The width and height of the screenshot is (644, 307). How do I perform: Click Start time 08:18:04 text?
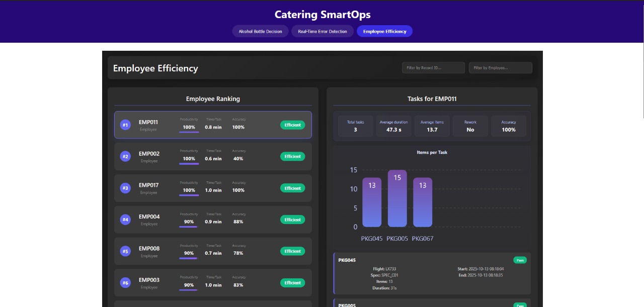480,269
